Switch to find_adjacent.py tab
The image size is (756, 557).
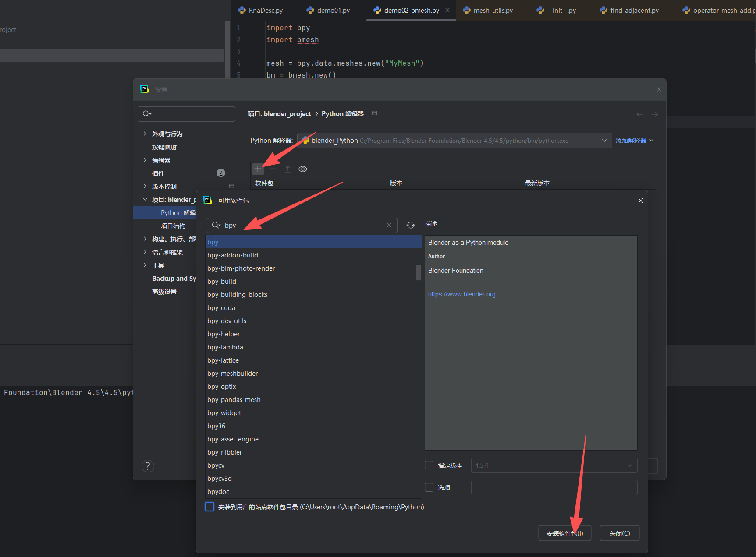click(629, 10)
